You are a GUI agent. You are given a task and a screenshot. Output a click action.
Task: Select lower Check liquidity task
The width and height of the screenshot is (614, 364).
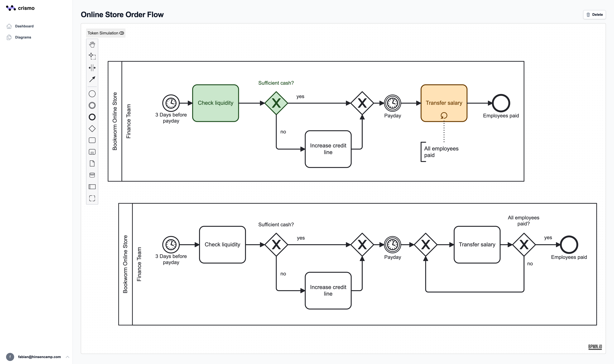pos(223,245)
